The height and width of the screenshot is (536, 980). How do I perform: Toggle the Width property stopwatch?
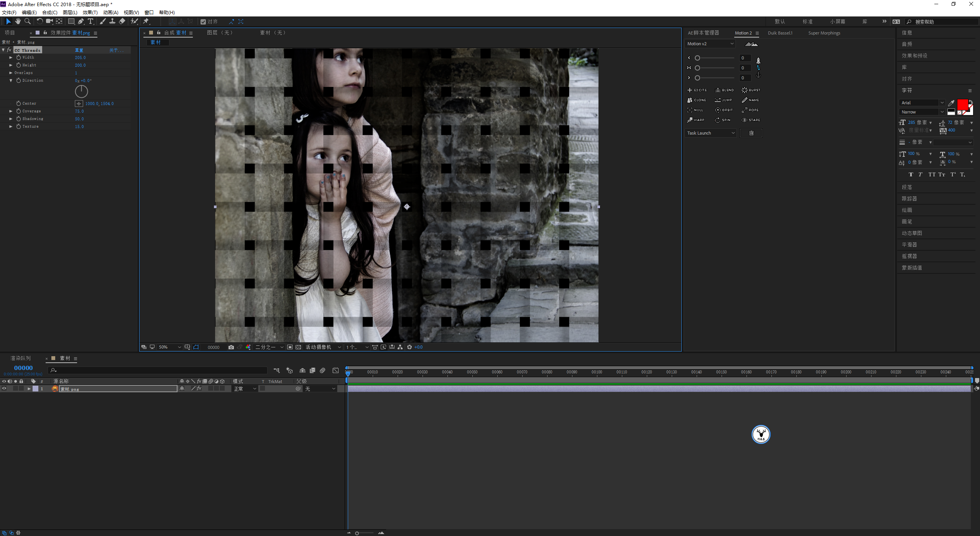[18, 58]
